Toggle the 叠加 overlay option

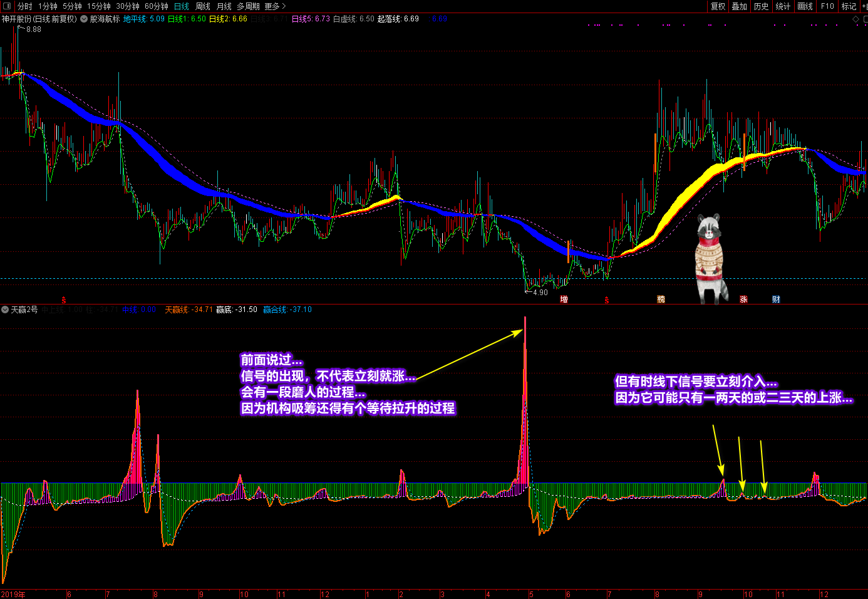[740, 6]
